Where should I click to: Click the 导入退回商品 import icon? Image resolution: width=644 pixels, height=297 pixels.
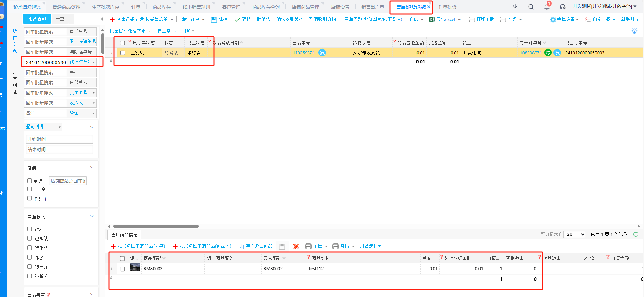241,246
